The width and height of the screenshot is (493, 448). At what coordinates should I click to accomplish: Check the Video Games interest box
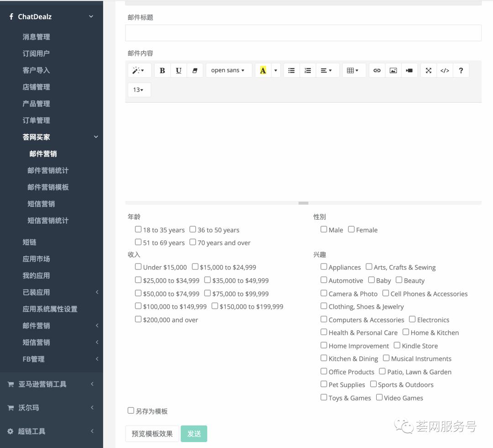click(379, 397)
